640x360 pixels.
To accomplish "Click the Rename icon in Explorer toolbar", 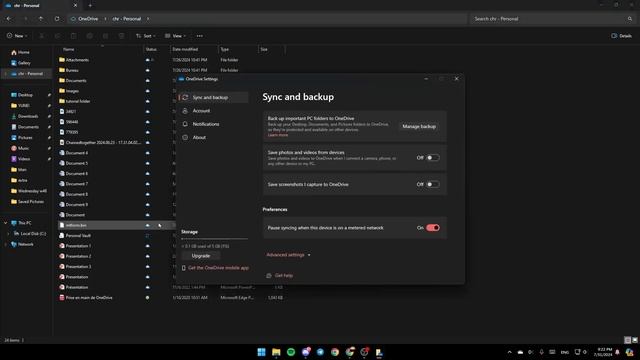I will click(x=89, y=36).
